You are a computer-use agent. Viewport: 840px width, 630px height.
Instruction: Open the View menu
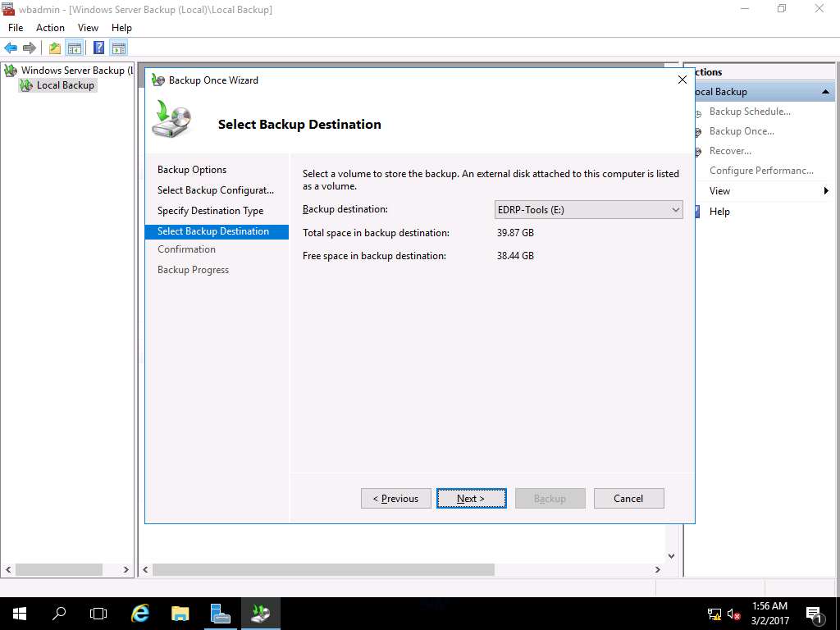click(x=88, y=28)
